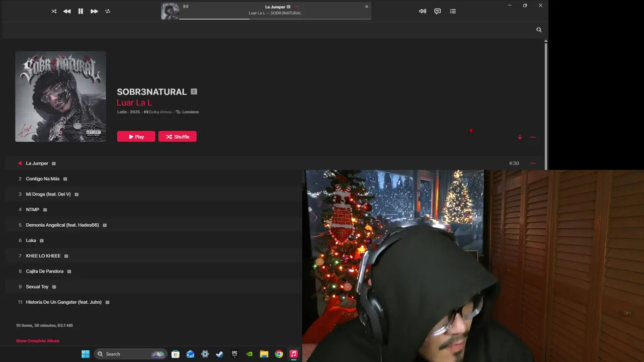Click the SOBR3NATURAL album cover art
This screenshot has height=362, width=644.
click(x=60, y=97)
